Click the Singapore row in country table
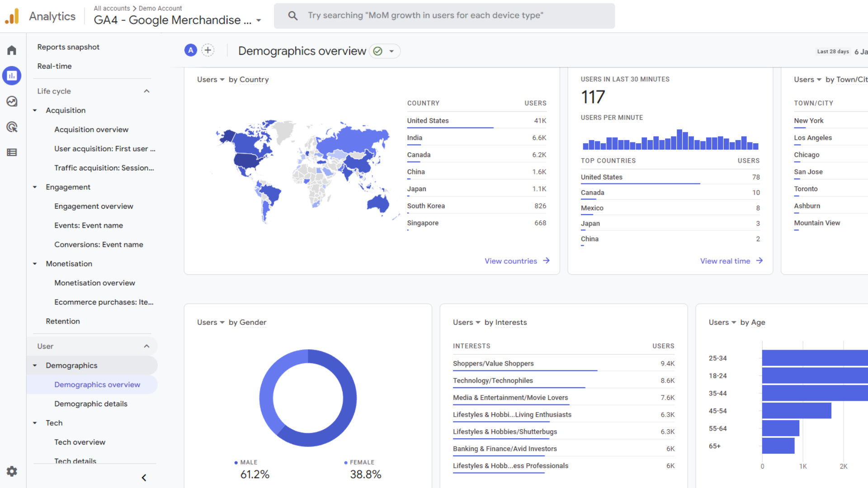Image resolution: width=868 pixels, height=488 pixels. tap(476, 223)
